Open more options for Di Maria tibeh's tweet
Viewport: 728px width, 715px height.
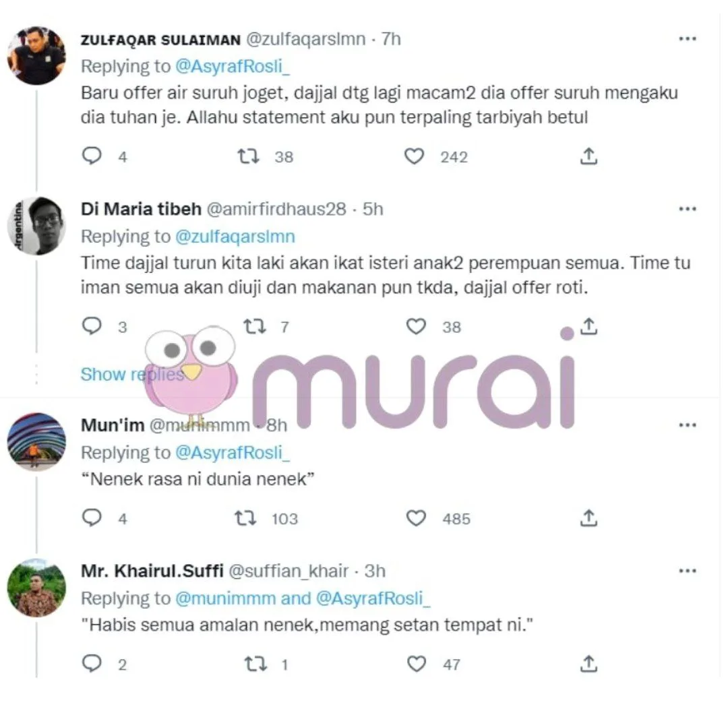687,209
